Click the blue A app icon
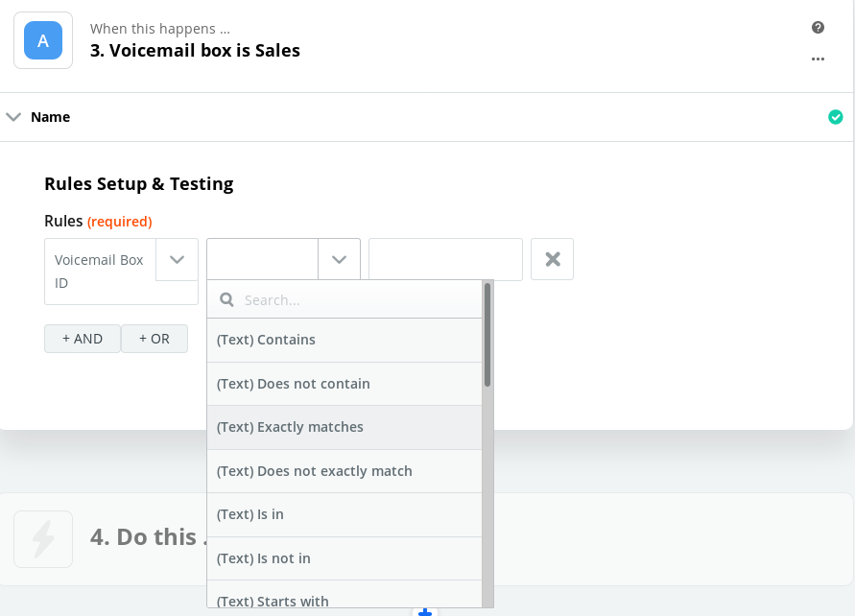The image size is (855, 616). (43, 40)
